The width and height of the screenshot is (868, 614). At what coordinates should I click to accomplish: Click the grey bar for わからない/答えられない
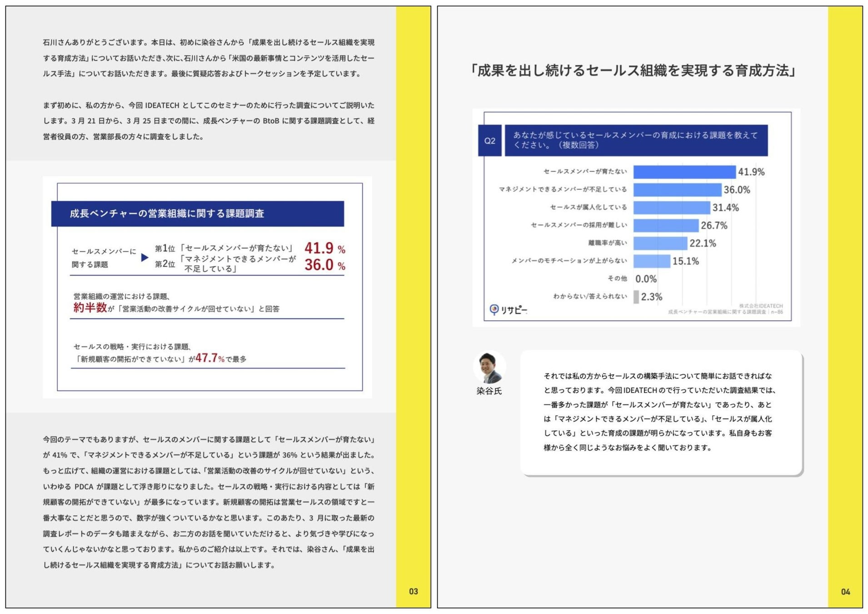click(x=636, y=297)
